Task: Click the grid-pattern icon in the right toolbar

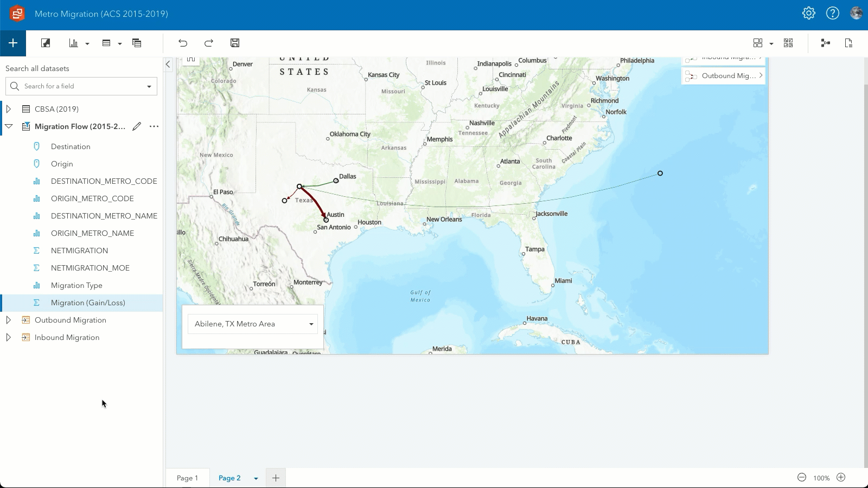Action: point(788,43)
